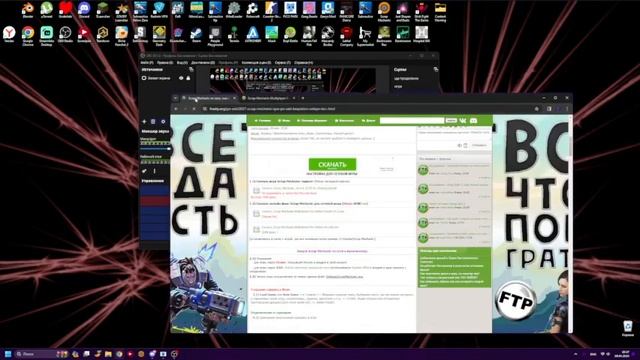Click the remove source trash icon in OBS
640x360 pixels.
pyautogui.click(x=153, y=121)
